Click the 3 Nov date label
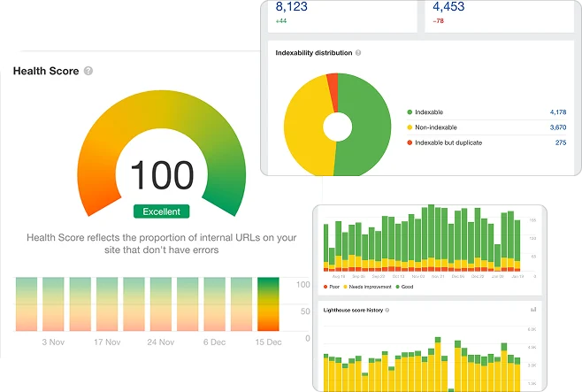The height and width of the screenshot is (392, 582). click(53, 342)
